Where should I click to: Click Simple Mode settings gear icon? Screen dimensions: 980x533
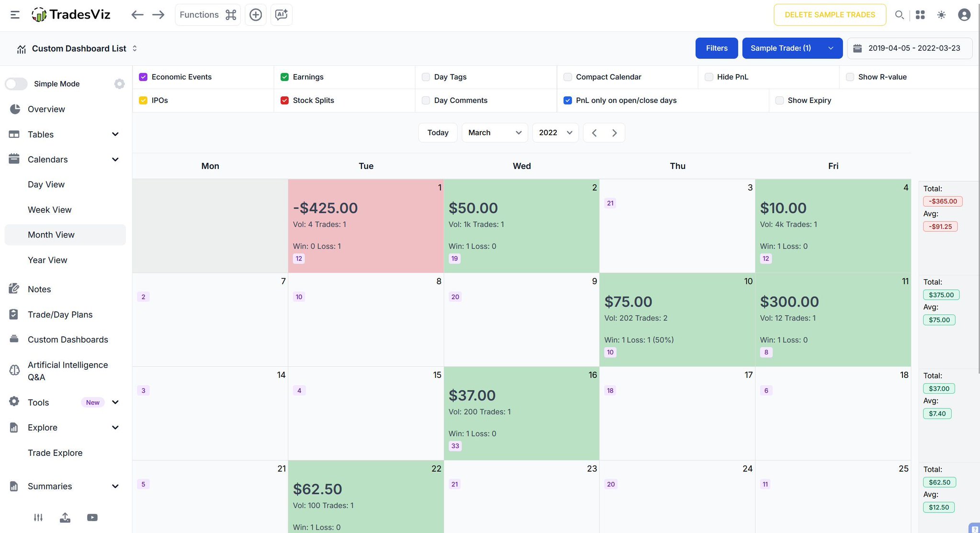point(119,84)
